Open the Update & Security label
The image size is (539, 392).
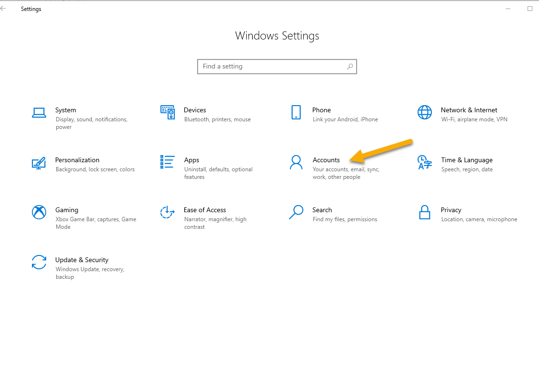pos(82,260)
